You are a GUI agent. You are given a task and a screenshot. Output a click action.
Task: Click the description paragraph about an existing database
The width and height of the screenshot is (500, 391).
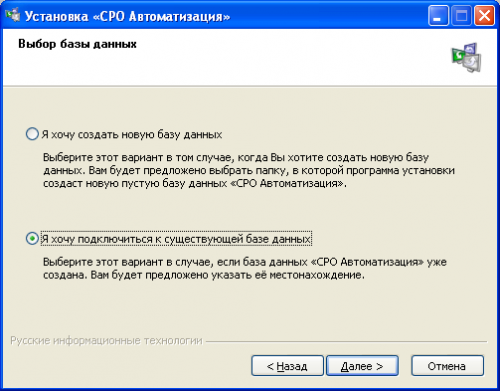point(245,269)
